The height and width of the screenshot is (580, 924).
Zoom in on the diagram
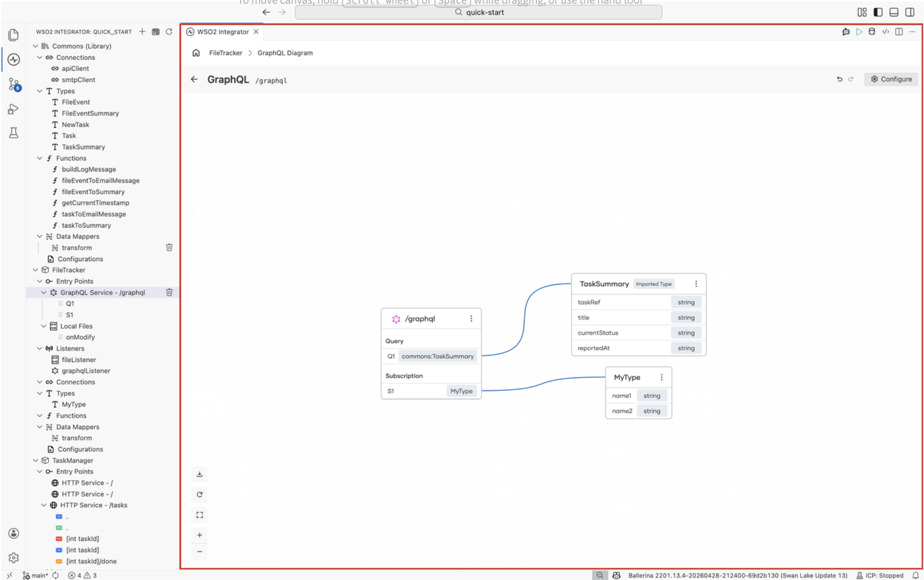[x=199, y=535]
